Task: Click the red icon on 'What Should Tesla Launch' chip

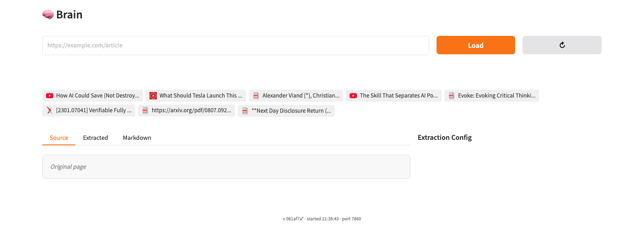Action: pos(153,96)
